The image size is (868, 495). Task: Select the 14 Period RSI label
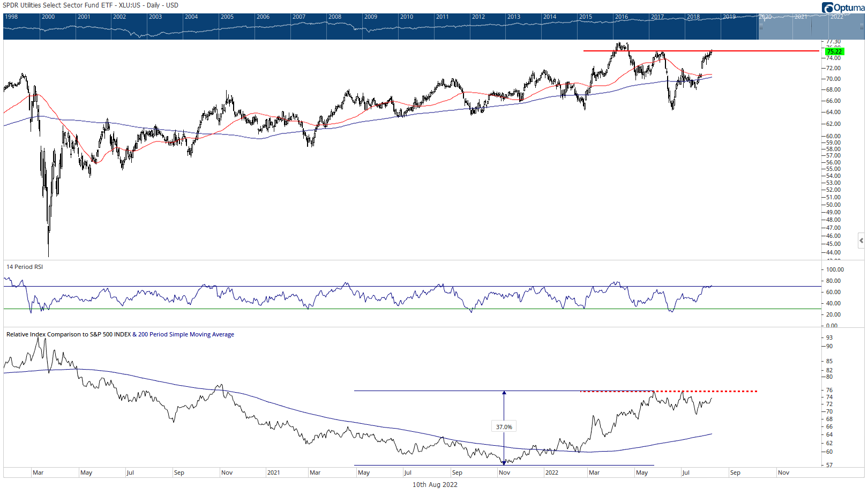point(25,267)
